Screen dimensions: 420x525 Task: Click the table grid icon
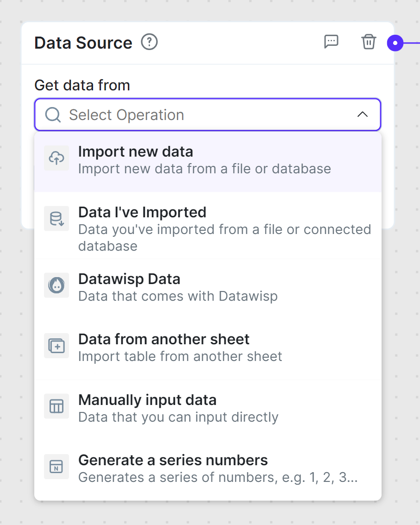(56, 406)
